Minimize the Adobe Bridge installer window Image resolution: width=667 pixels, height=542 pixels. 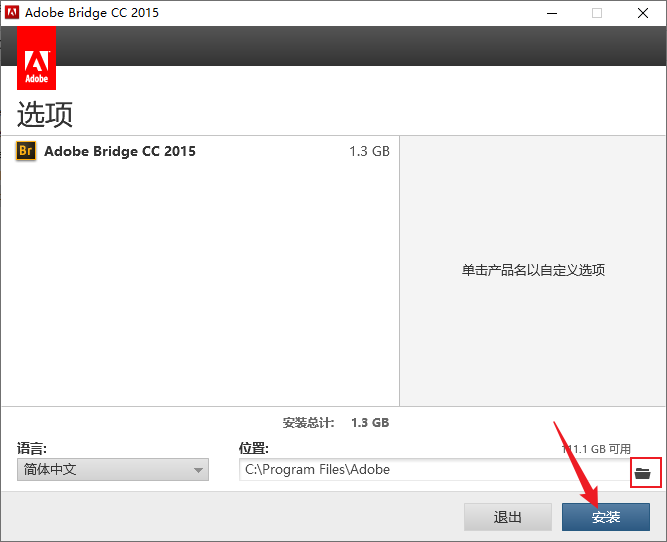click(x=552, y=13)
